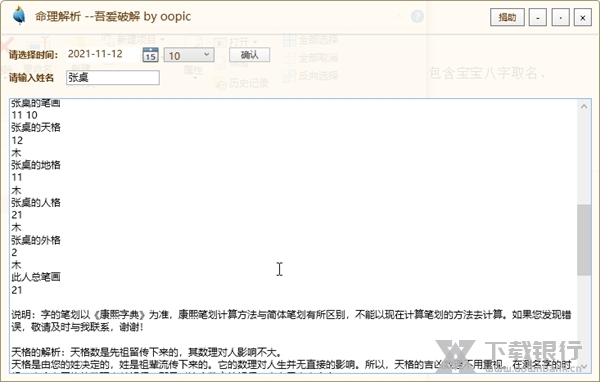Expand the hour dropdown showing 10

189,55
